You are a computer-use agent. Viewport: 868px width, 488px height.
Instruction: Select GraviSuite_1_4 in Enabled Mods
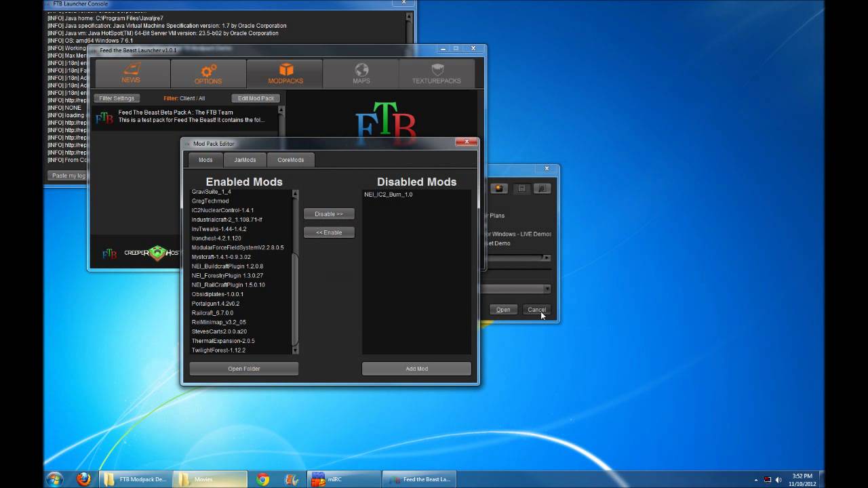click(212, 192)
